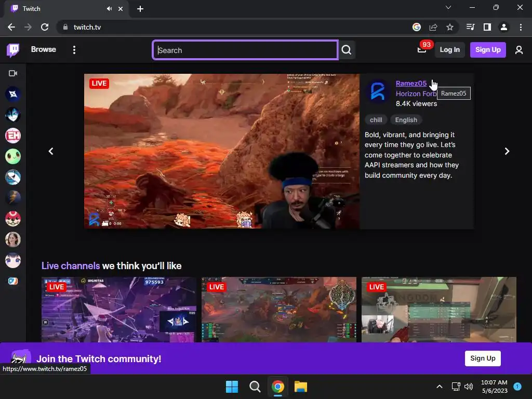The height and width of the screenshot is (399, 532).
Task: Open sidebar channel with woman's photo avatar
Action: [13, 240]
